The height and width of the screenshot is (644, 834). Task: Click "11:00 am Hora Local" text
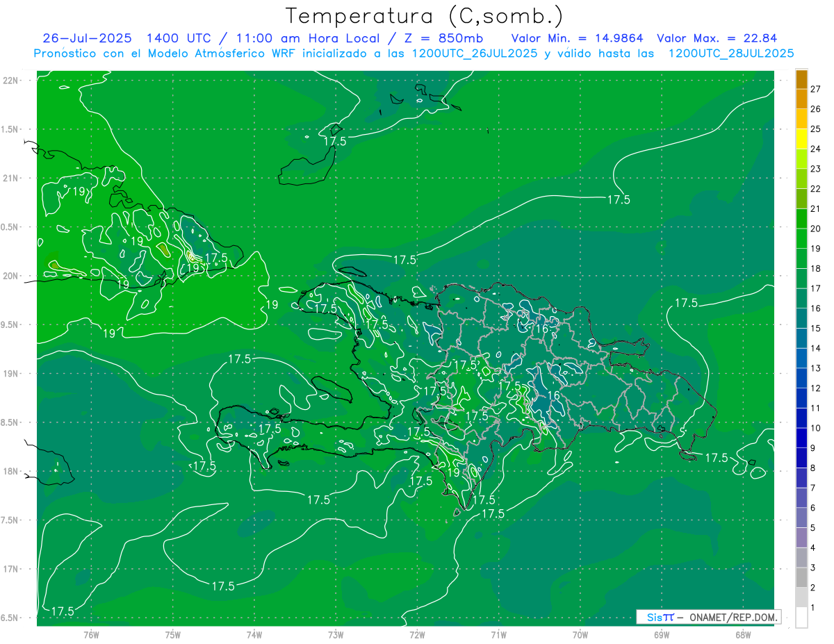305,38
